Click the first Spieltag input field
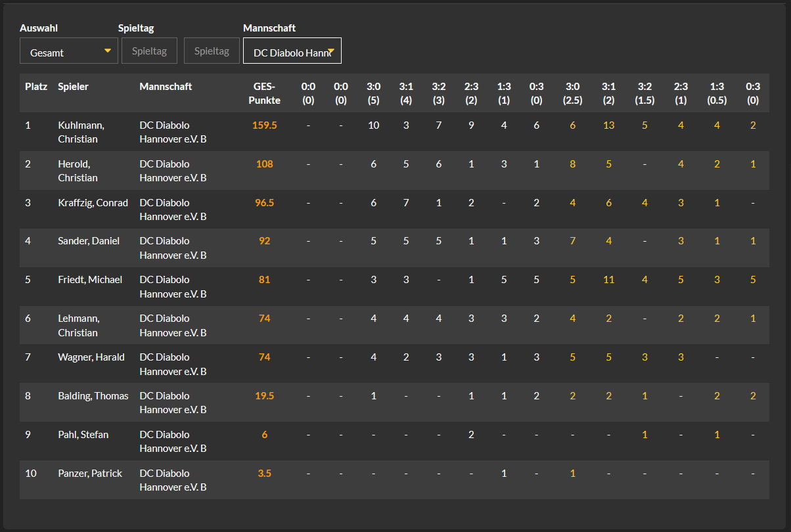The image size is (791, 532). (x=149, y=51)
